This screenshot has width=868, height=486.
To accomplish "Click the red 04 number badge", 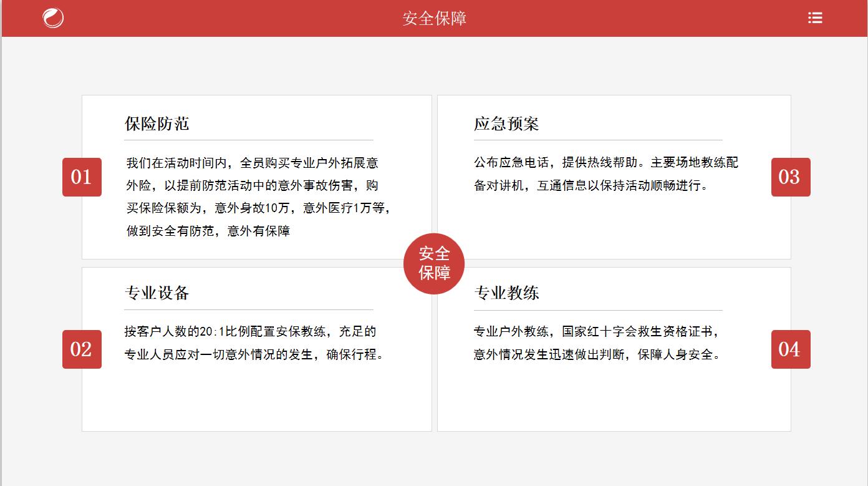I will (790, 349).
